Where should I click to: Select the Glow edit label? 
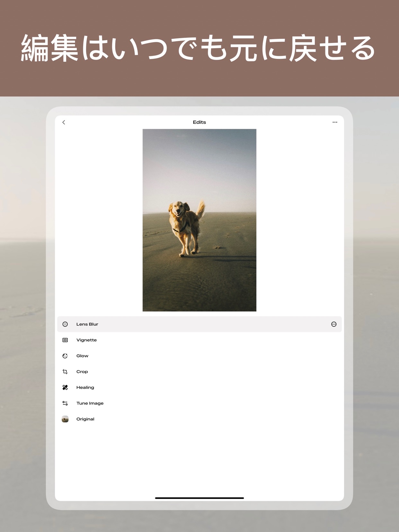pyautogui.click(x=82, y=356)
